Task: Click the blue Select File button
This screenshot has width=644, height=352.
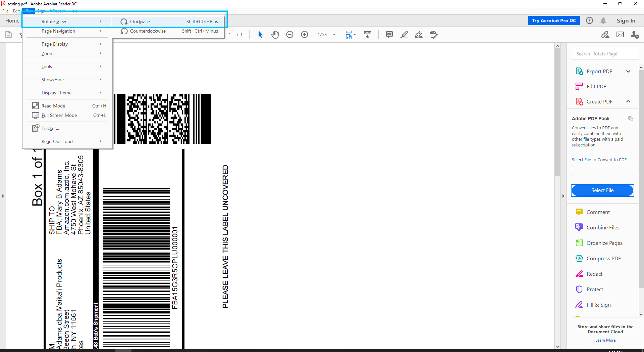Action: click(602, 190)
